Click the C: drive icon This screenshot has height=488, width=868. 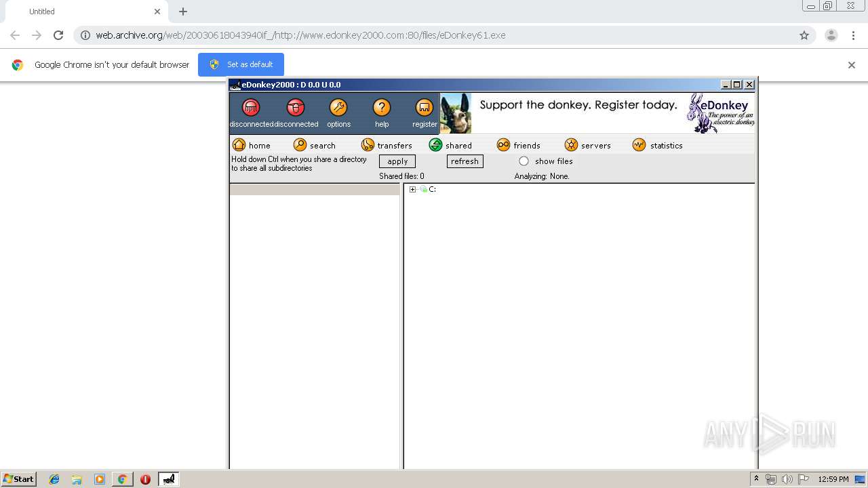click(x=424, y=190)
